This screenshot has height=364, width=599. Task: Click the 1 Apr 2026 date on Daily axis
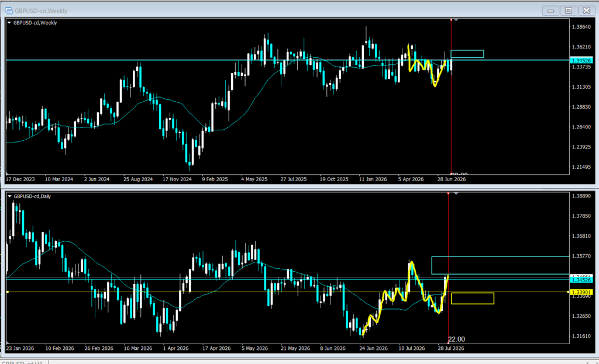pos(175,348)
